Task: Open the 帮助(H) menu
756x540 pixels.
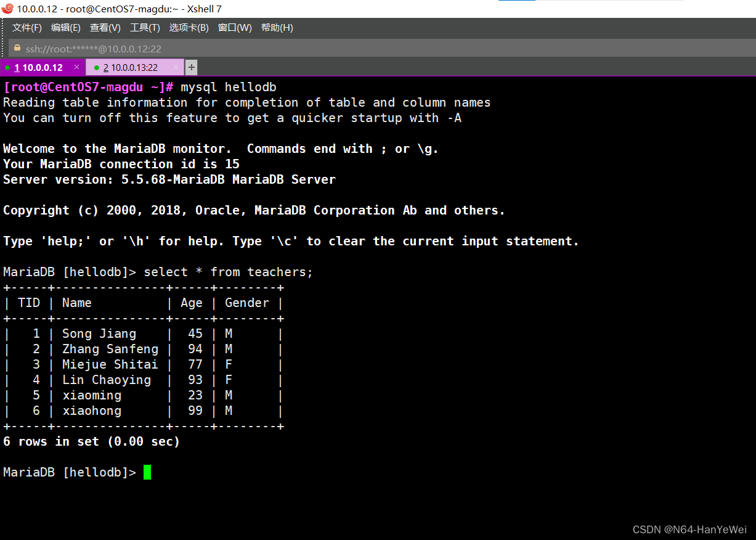Action: pyautogui.click(x=277, y=28)
